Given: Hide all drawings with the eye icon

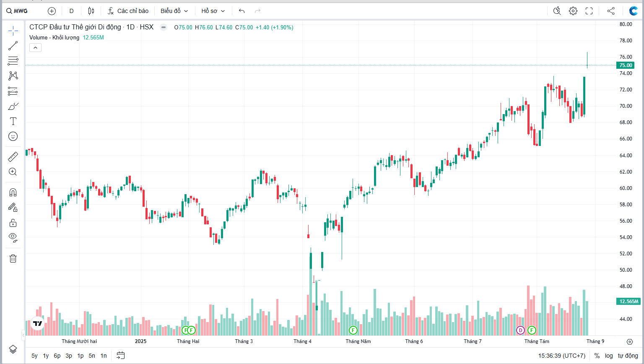Looking at the screenshot, I should tap(13, 238).
